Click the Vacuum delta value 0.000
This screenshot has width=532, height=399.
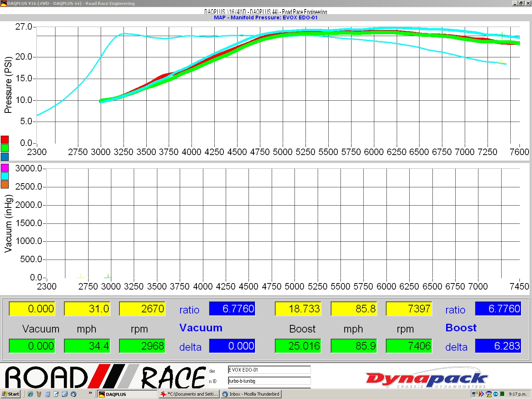(232, 346)
